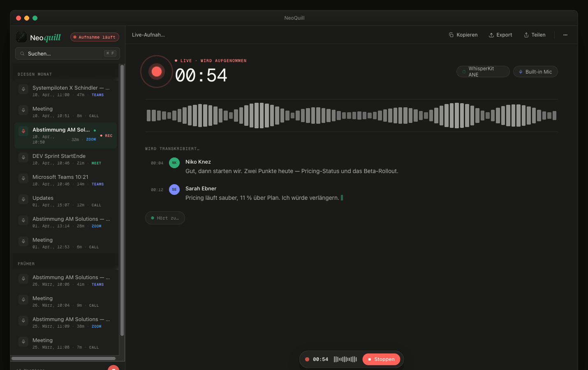Focus the 'Suchen...' search field
This screenshot has height=370, width=588.
67,53
